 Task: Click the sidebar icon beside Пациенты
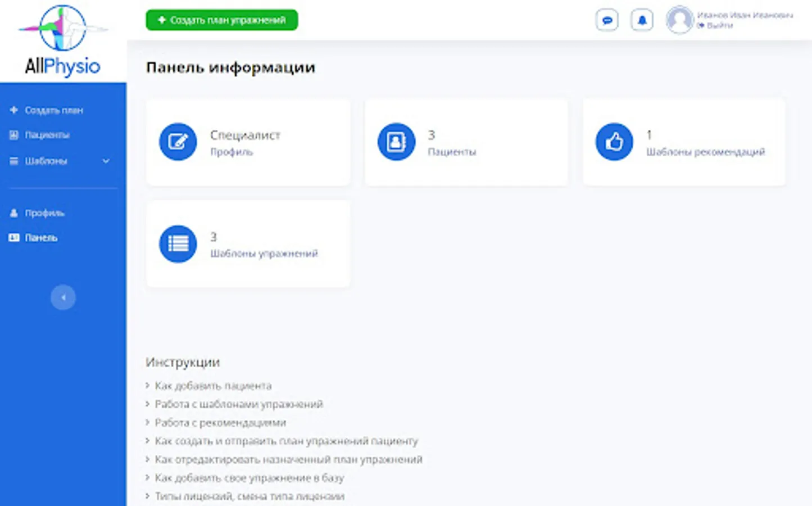(x=14, y=135)
